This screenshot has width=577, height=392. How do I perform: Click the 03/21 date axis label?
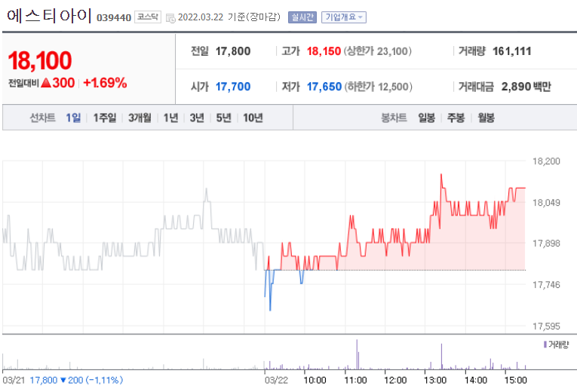click(14, 380)
